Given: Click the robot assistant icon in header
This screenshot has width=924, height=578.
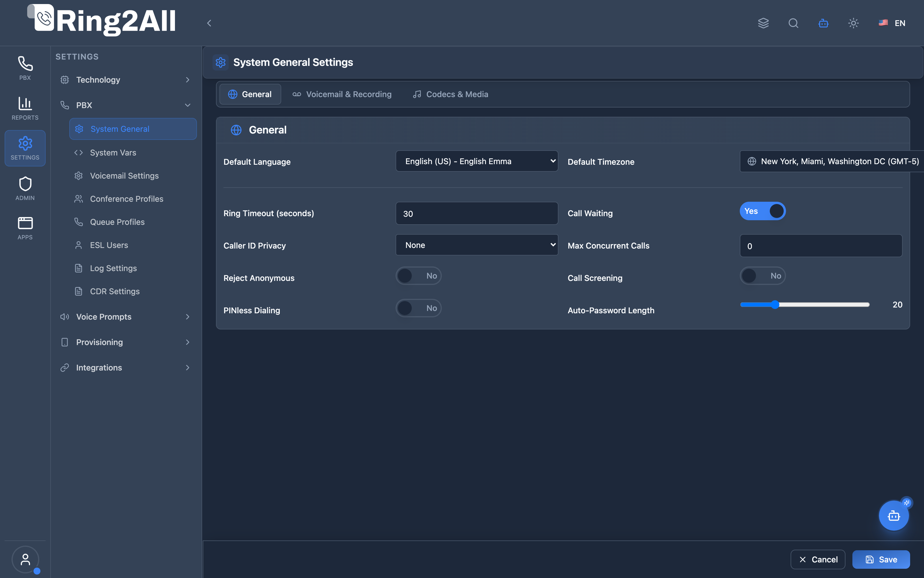Looking at the screenshot, I should click(x=823, y=23).
